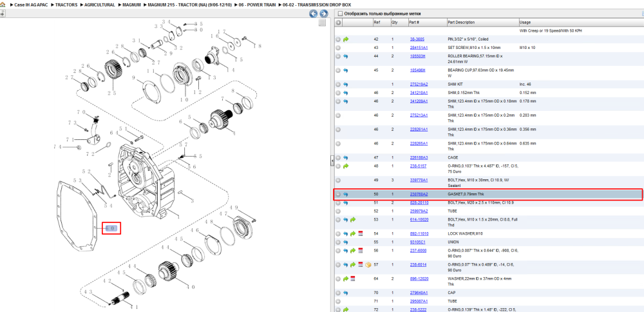The height and width of the screenshot is (312, 644).
Task: Click green arrow icon for part 38-3685
Action: (x=346, y=39)
